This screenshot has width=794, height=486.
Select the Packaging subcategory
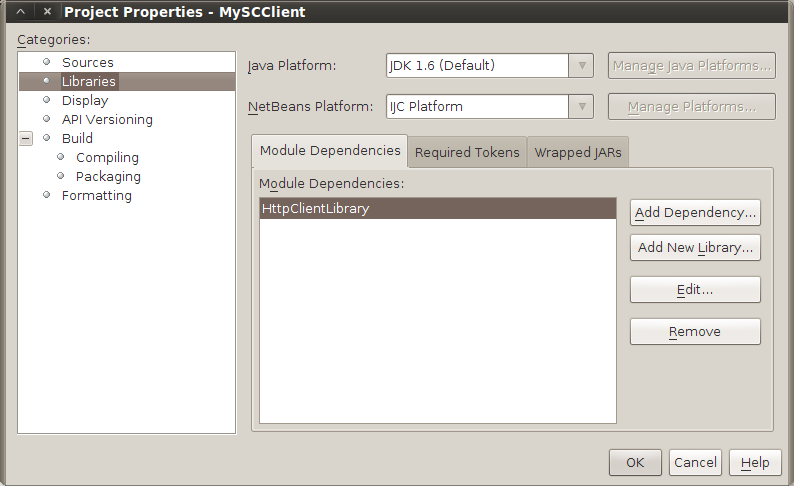108,176
